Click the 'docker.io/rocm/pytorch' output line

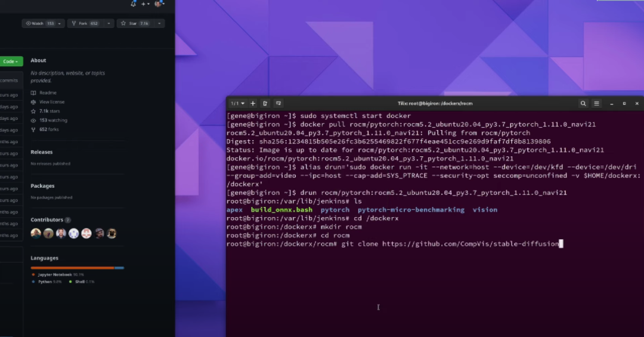(x=370, y=159)
